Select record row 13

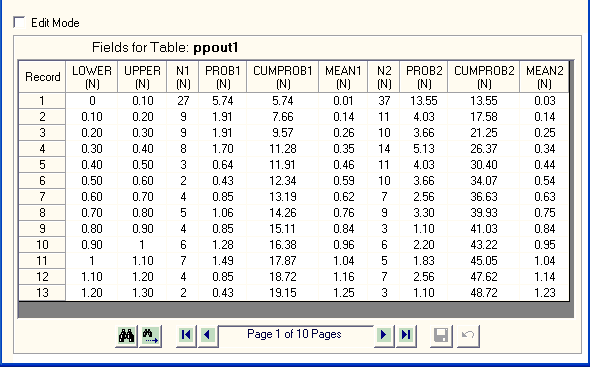[42, 292]
